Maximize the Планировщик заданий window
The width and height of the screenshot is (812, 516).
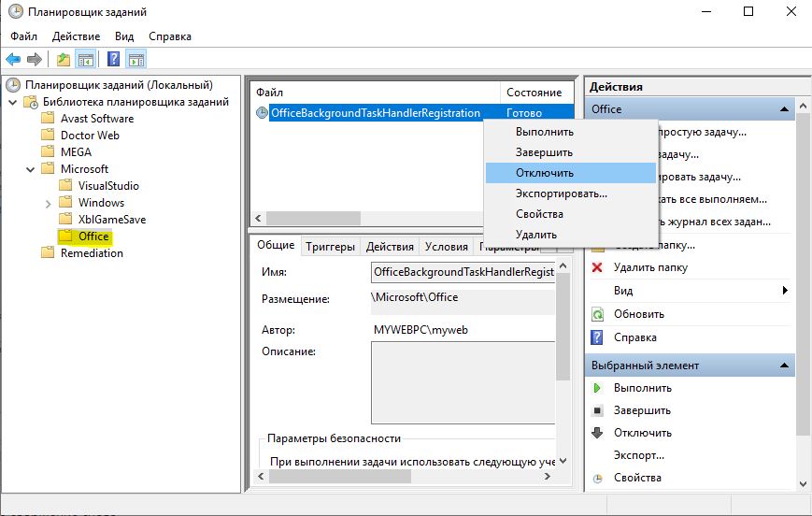click(x=748, y=11)
